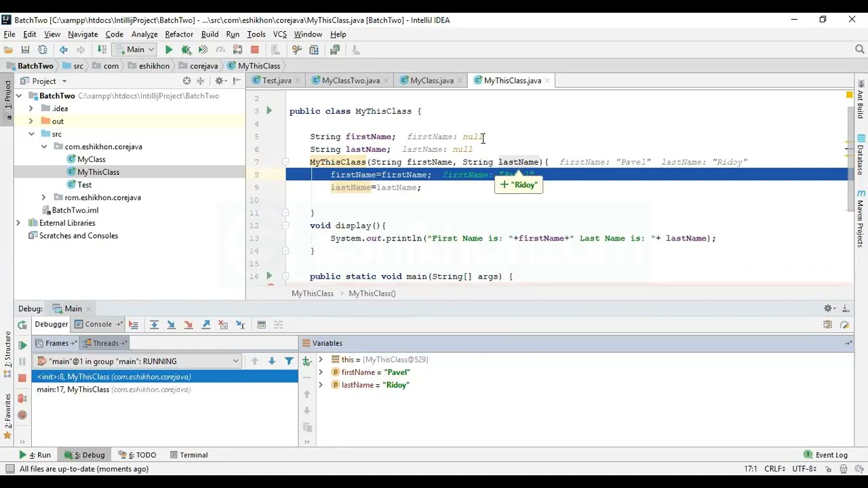The image size is (868, 488).
Task: Open Project panel gear settings
Action: coord(220,81)
